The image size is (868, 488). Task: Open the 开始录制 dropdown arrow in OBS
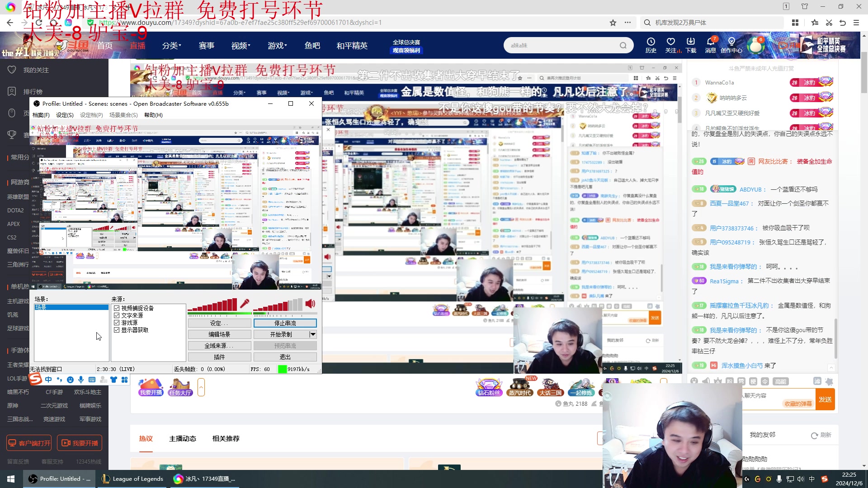(312, 334)
